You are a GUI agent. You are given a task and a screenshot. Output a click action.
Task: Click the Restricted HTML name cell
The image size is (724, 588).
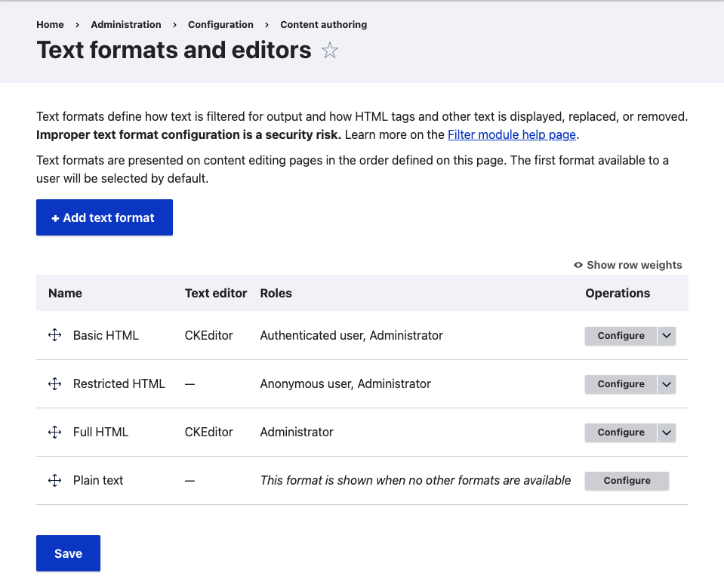pyautogui.click(x=119, y=384)
